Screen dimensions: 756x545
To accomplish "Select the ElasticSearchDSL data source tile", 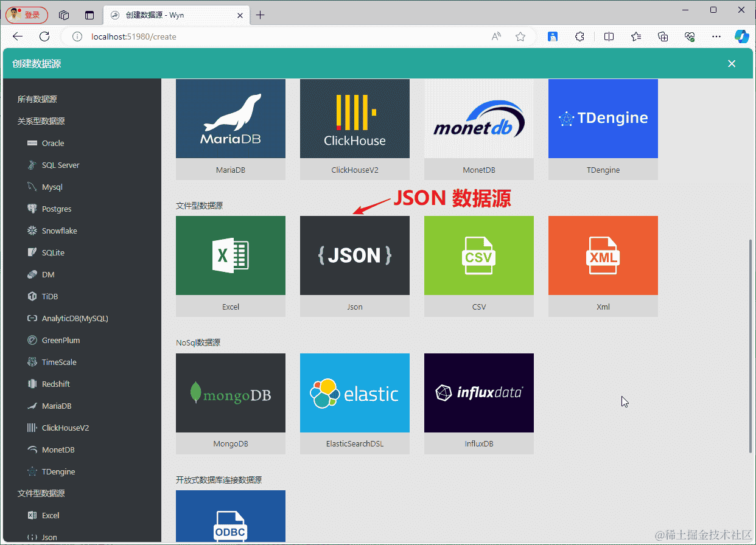I will (354, 403).
